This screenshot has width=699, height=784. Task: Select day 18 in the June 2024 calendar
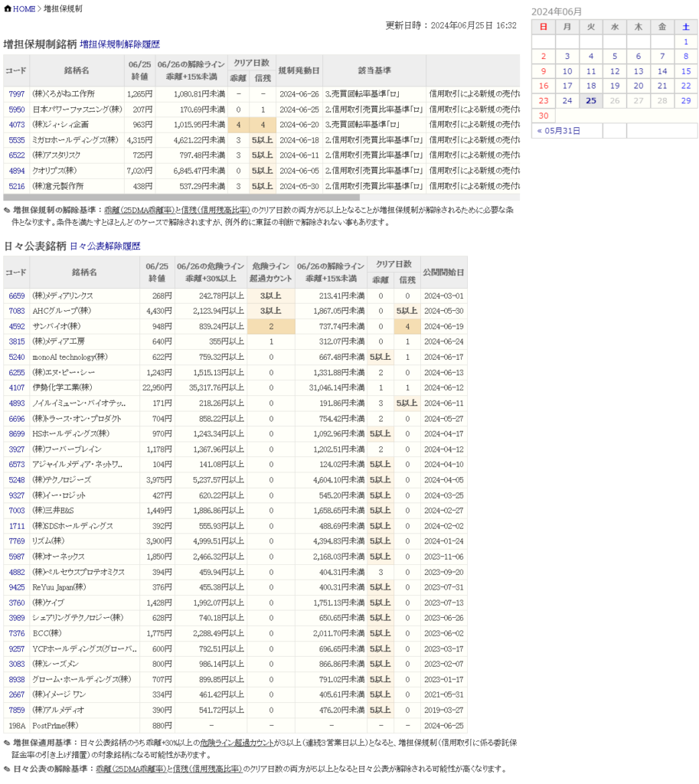591,86
